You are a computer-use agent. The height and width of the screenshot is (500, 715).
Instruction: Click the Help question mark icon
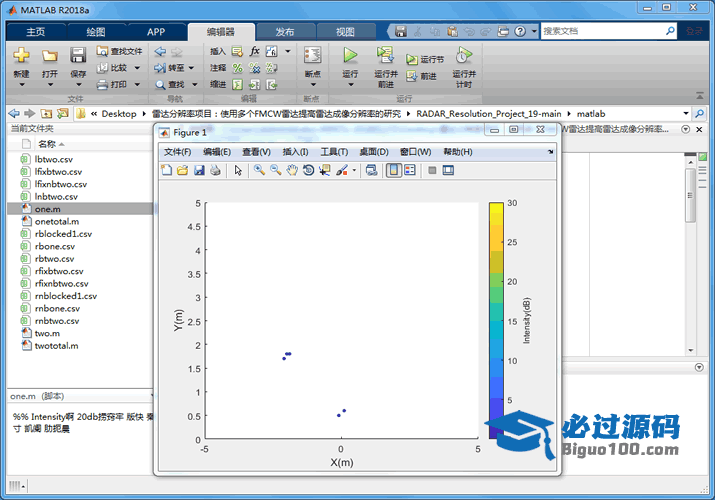click(520, 31)
